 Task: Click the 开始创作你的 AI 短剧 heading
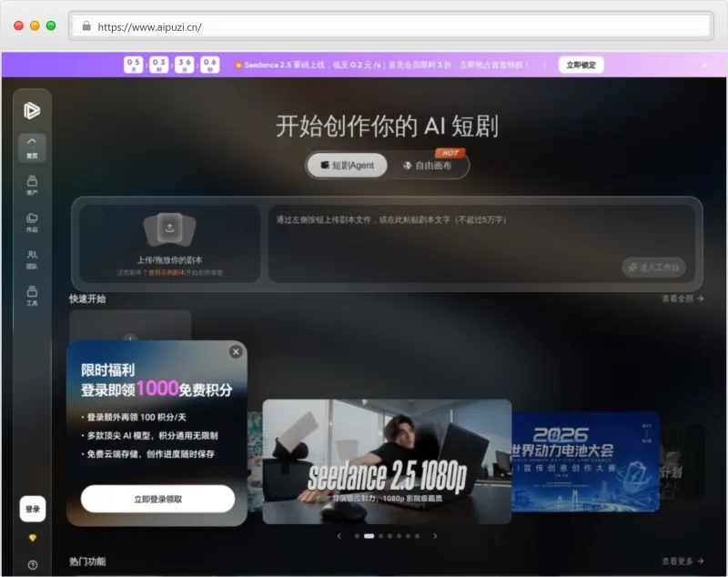(388, 127)
